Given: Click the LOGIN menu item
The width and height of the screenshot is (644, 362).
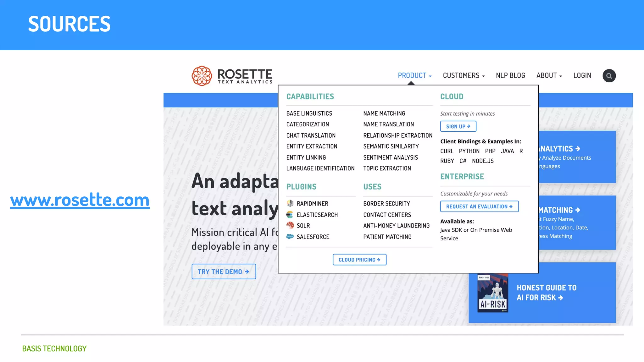Looking at the screenshot, I should [582, 75].
